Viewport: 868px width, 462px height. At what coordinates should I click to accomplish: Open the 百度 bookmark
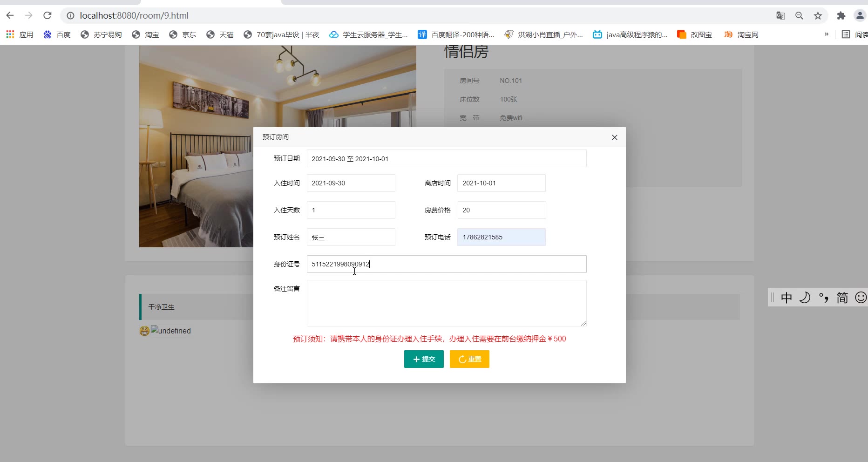(57, 34)
